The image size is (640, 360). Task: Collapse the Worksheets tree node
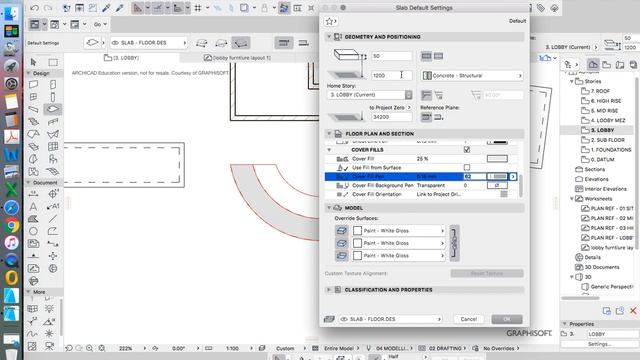pyautogui.click(x=571, y=198)
